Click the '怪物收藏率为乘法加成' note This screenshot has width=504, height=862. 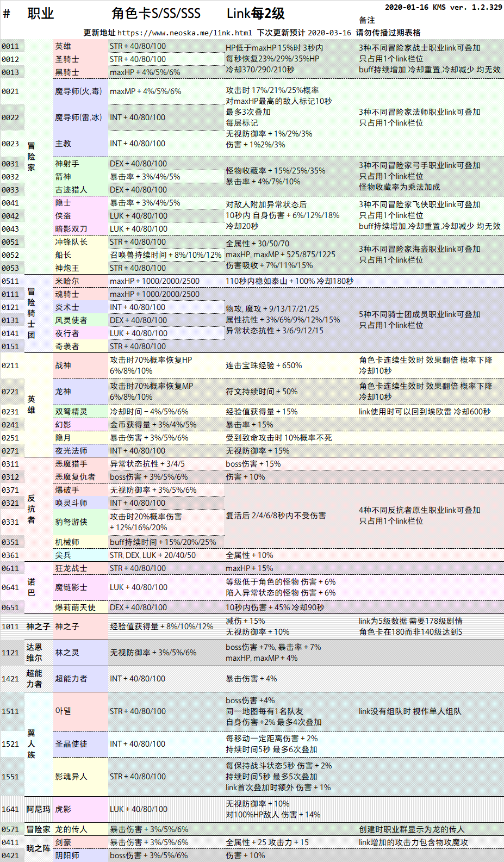coord(400,187)
